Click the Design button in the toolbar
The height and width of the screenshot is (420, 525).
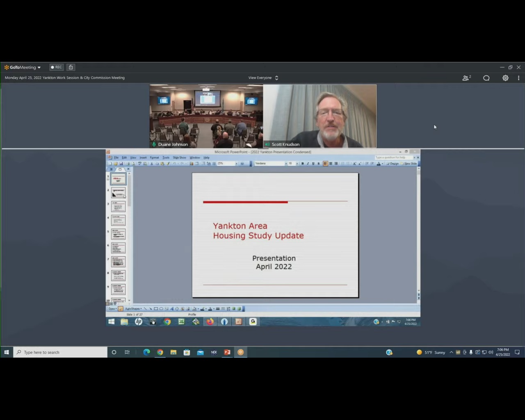(393, 164)
